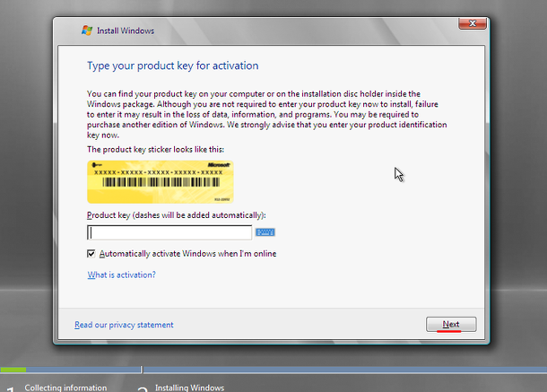Click the Install Windows title text
This screenshot has height=392, width=547.
tap(126, 30)
